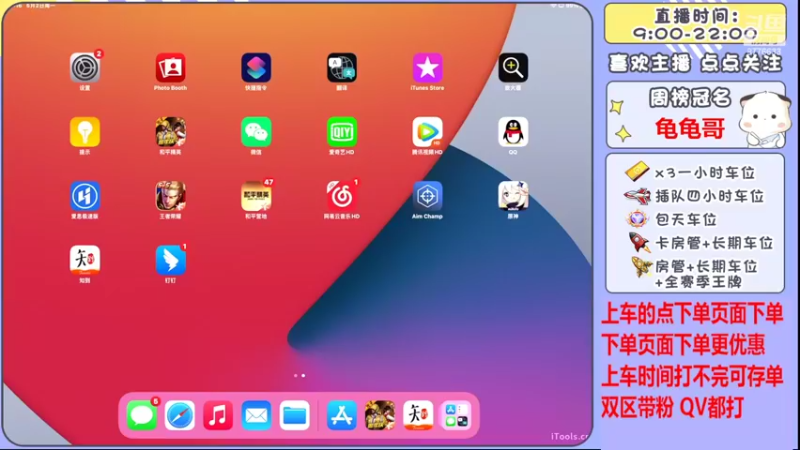
Task: Click the "插队四小时车位" line
Action: [709, 196]
